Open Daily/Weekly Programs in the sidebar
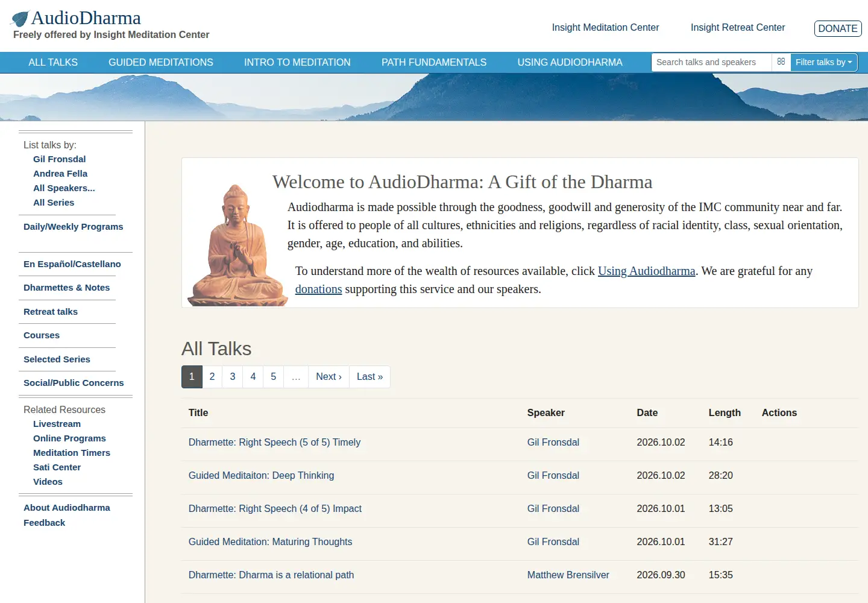The width and height of the screenshot is (868, 603). [x=73, y=227]
